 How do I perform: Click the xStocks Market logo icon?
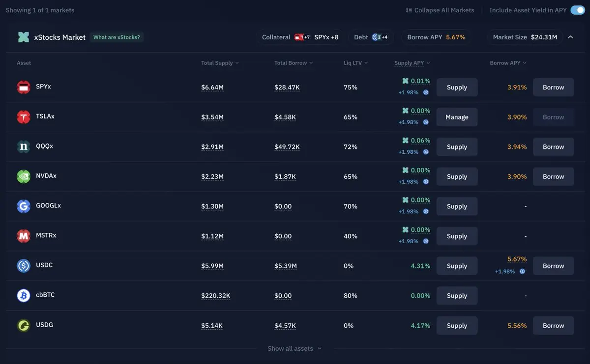coord(23,37)
